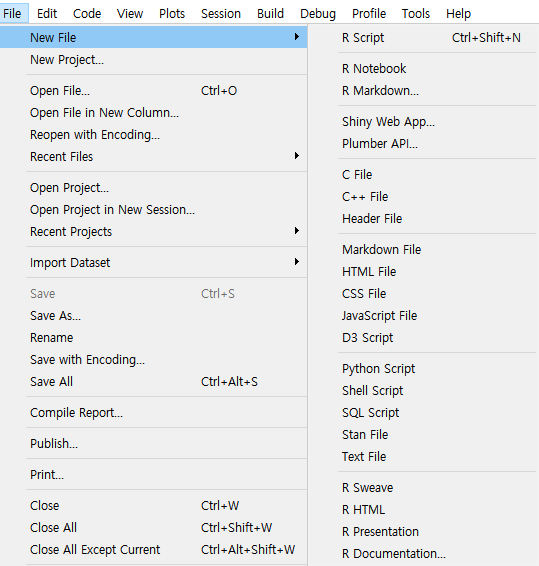Create a new R Presentation
The height and width of the screenshot is (566, 539).
point(423,532)
